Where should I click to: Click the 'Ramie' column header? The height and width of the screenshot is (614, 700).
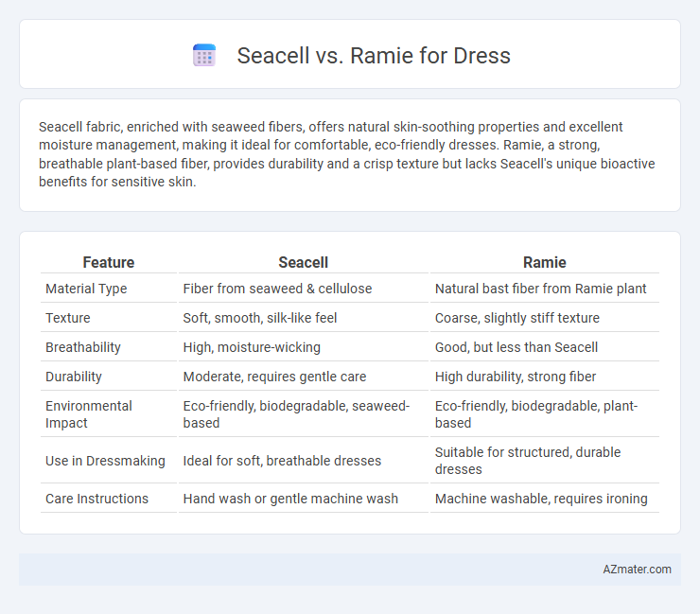coord(544,262)
